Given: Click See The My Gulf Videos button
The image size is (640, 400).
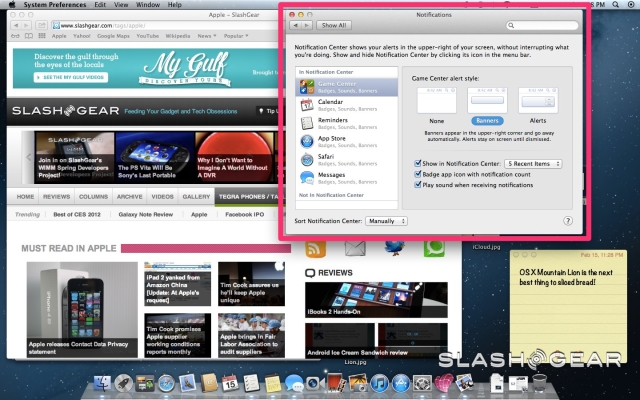Looking at the screenshot, I should pos(71,77).
